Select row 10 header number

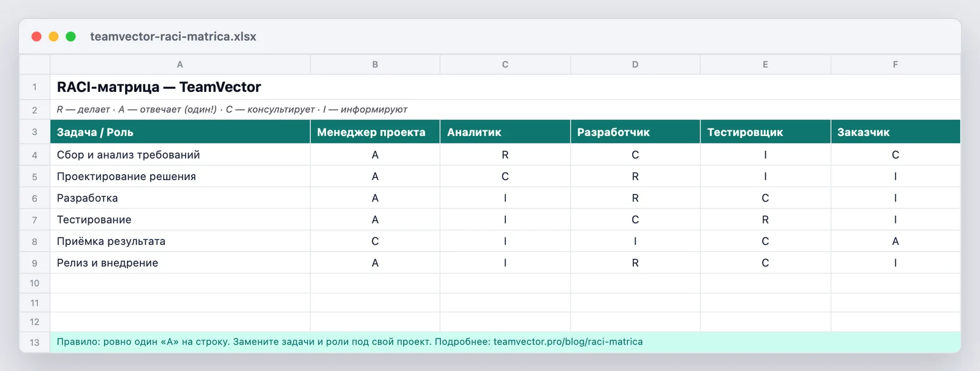tap(34, 283)
